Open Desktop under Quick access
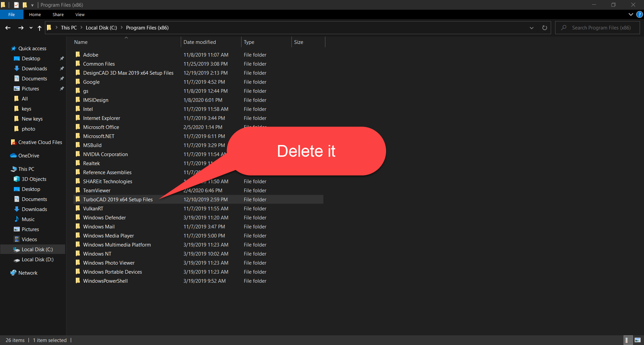 [31, 59]
